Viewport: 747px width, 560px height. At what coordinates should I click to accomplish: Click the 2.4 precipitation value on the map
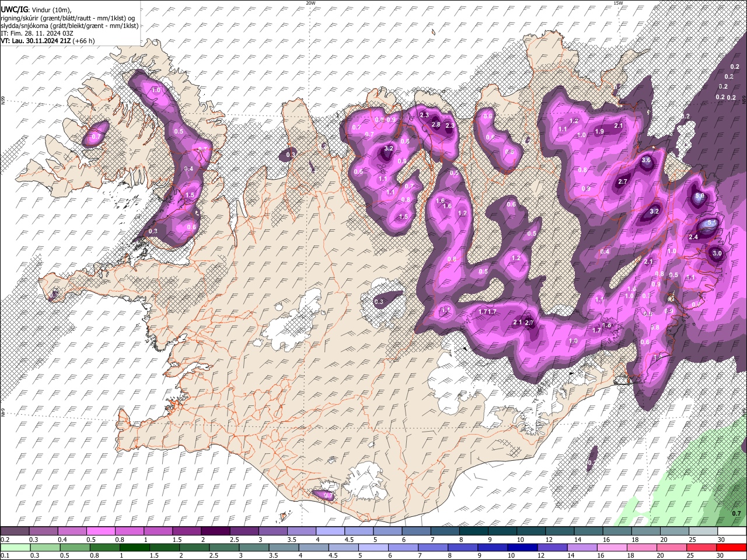pyautogui.click(x=693, y=237)
